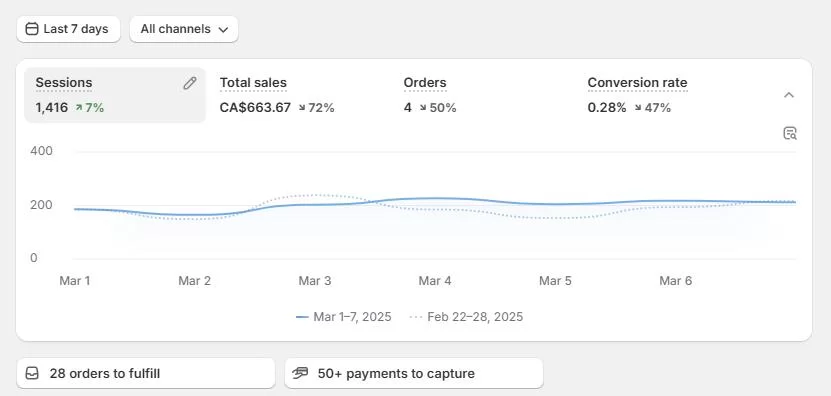The width and height of the screenshot is (831, 396).
Task: Click the 72% total sales decrease indicator
Action: tap(316, 108)
